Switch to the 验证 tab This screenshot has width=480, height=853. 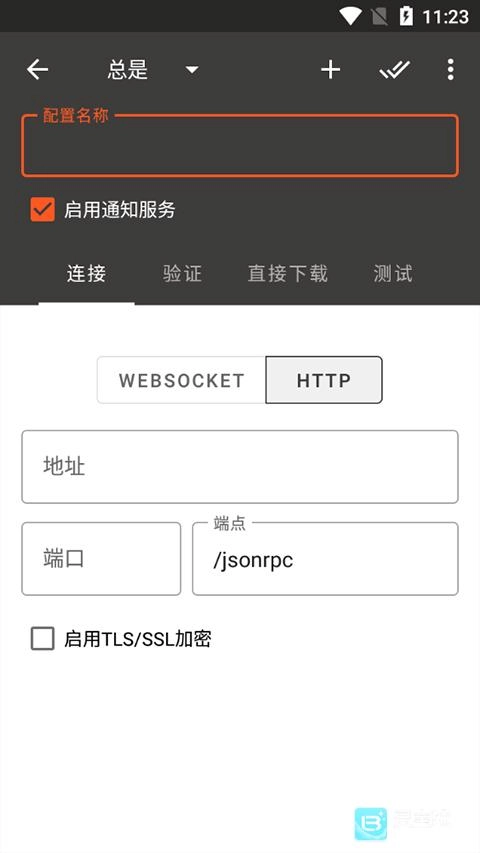pyautogui.click(x=182, y=273)
